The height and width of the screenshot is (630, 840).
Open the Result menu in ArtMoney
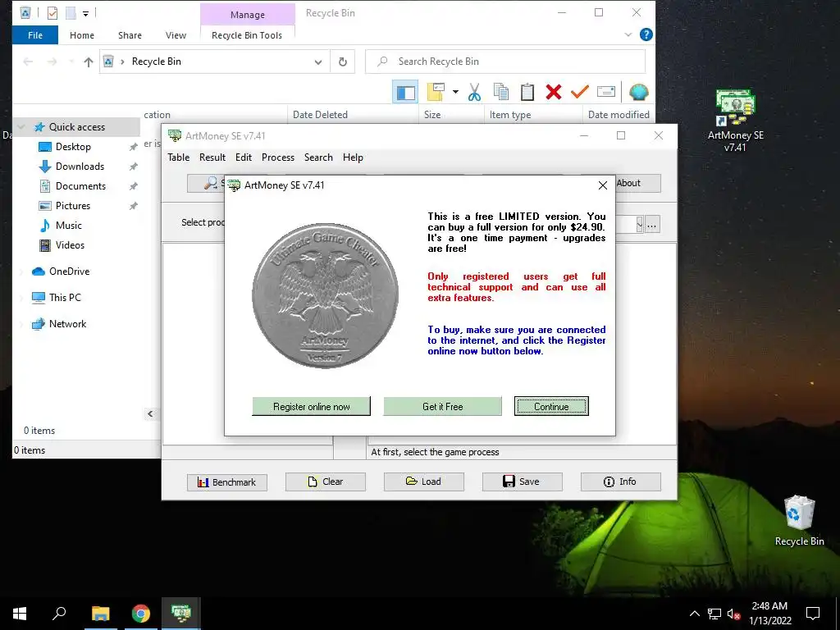coord(212,157)
